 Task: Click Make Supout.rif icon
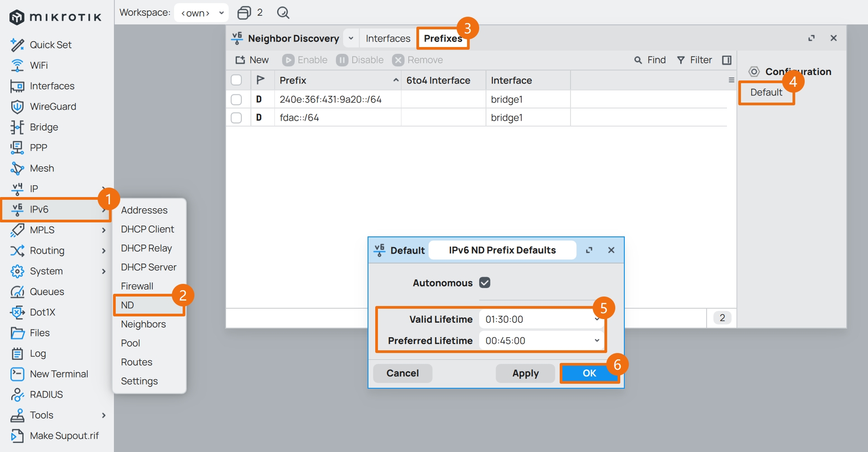pyautogui.click(x=17, y=436)
